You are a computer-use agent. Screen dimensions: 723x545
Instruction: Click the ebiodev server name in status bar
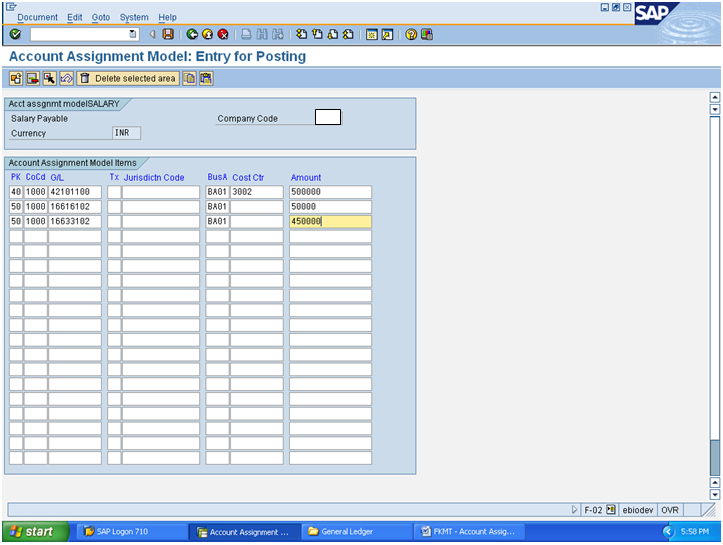[638, 509]
